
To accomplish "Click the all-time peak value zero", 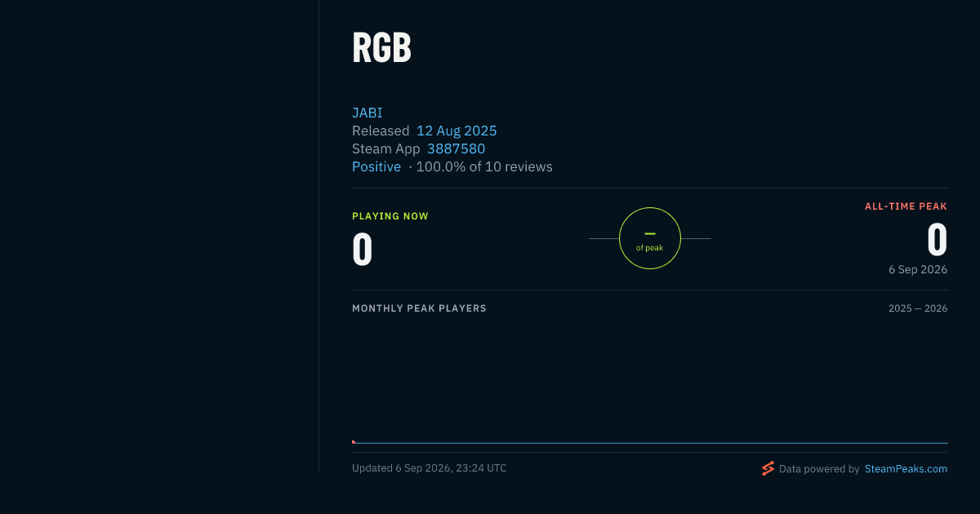I will (x=938, y=240).
